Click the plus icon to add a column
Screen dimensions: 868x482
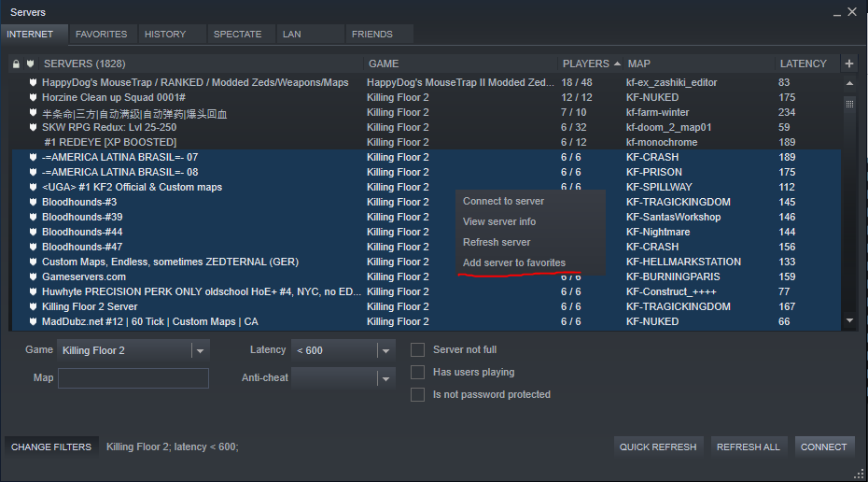coord(848,64)
